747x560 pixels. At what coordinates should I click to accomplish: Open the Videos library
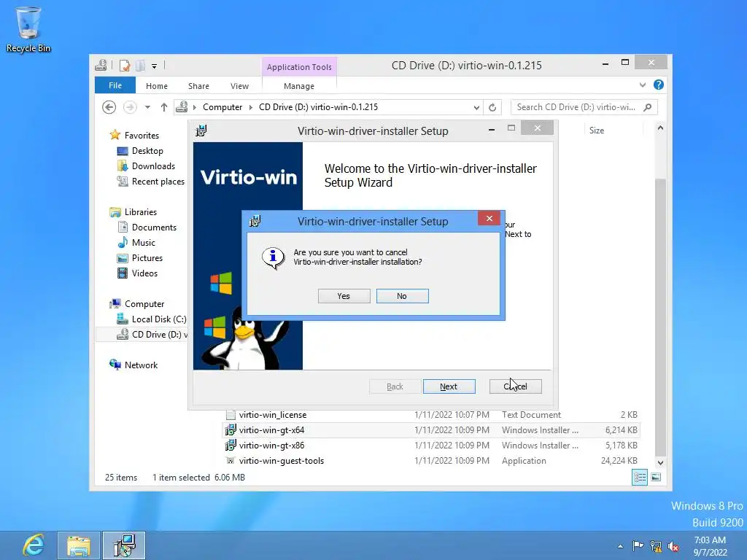tap(144, 273)
